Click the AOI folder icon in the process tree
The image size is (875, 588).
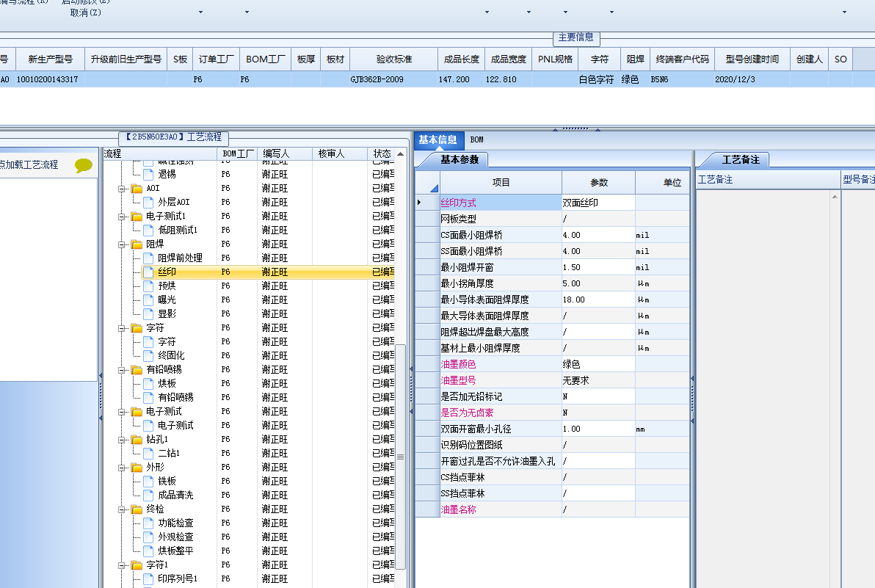pos(137,189)
